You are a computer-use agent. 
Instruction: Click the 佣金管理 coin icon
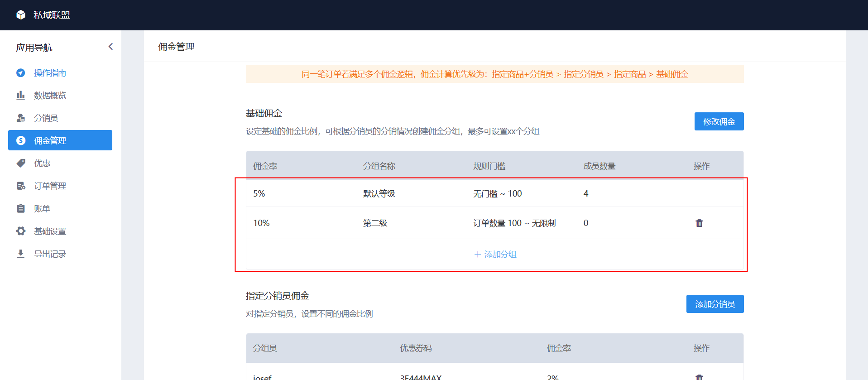[x=21, y=140]
